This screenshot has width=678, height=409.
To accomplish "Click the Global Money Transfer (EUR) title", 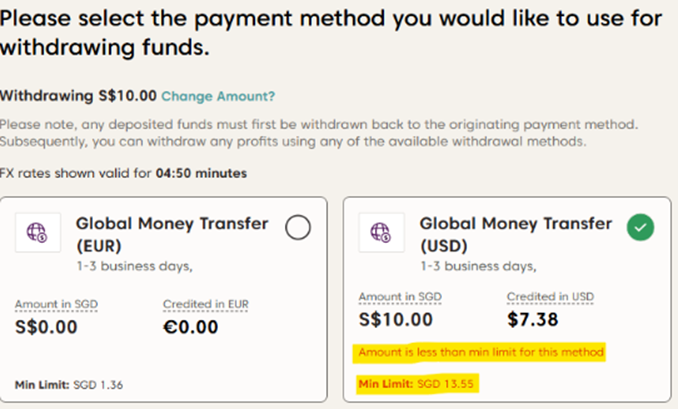I will 172,234.
